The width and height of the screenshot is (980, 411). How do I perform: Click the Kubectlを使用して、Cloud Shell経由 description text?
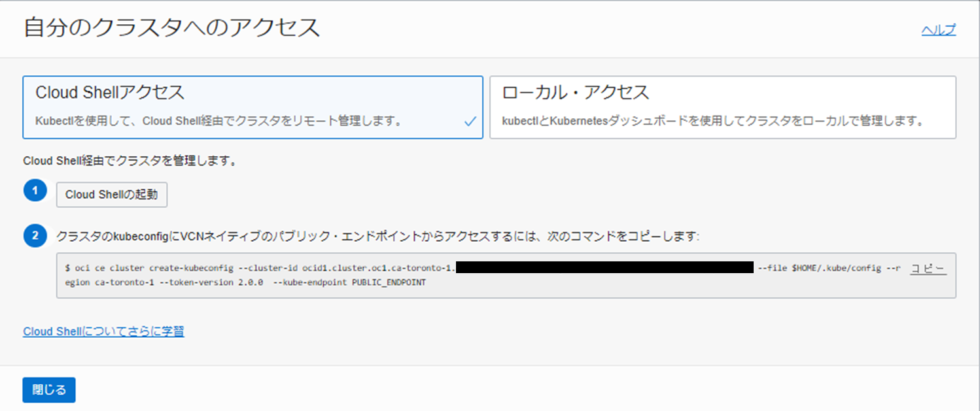click(219, 122)
